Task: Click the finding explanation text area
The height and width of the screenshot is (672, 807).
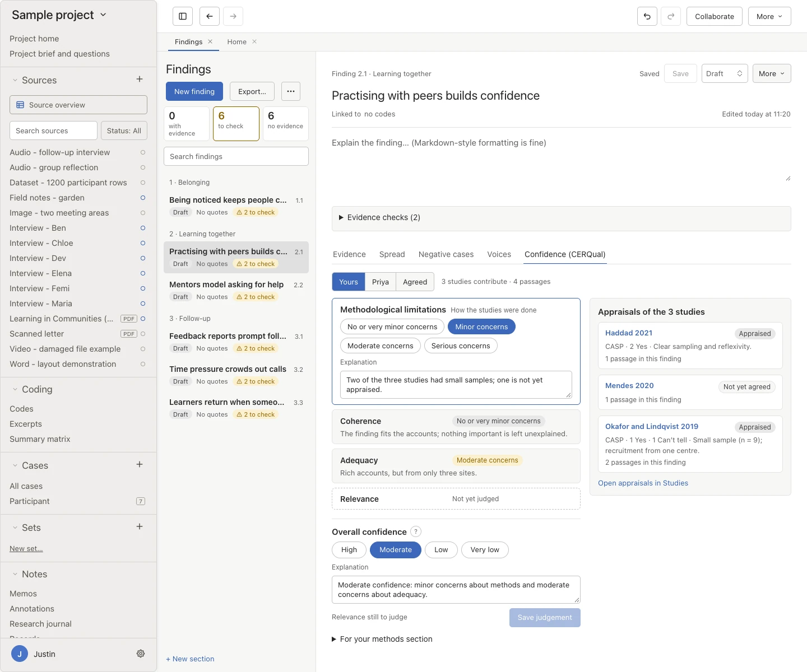Action: coord(561,158)
